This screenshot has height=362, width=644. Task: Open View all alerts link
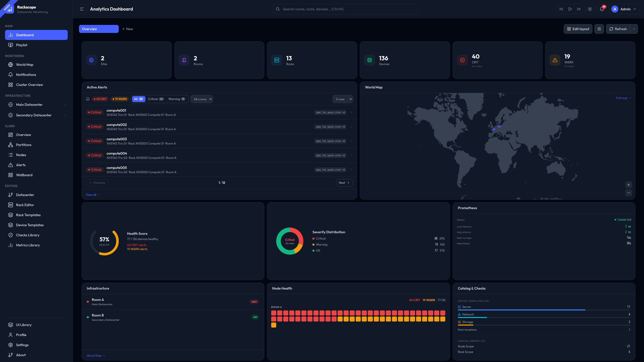point(92,195)
